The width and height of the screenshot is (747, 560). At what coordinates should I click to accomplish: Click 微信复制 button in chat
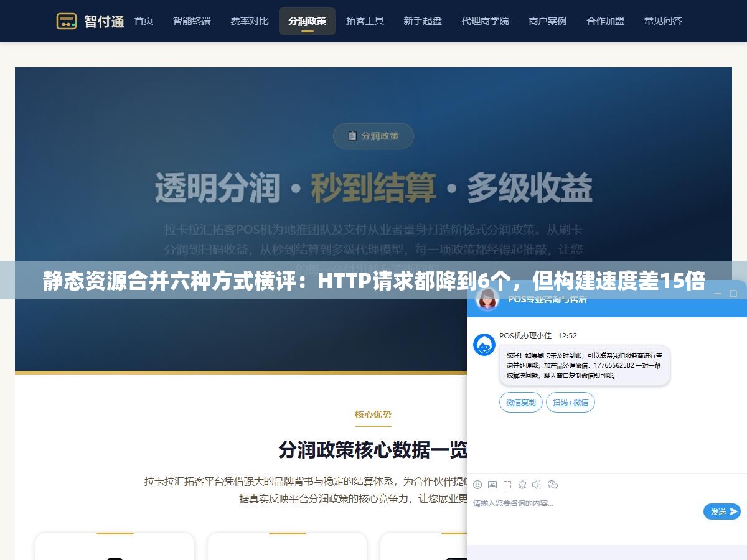click(521, 403)
